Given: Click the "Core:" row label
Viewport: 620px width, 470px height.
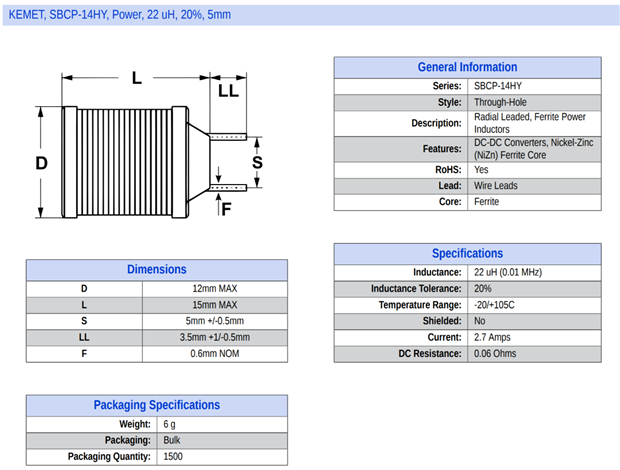Looking at the screenshot, I should [x=450, y=202].
